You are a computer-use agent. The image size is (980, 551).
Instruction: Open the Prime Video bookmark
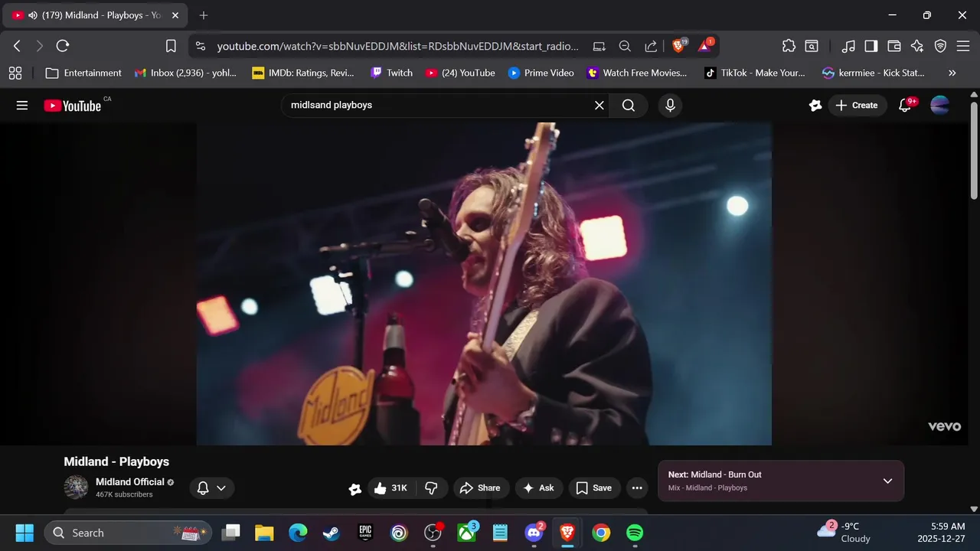coord(541,73)
